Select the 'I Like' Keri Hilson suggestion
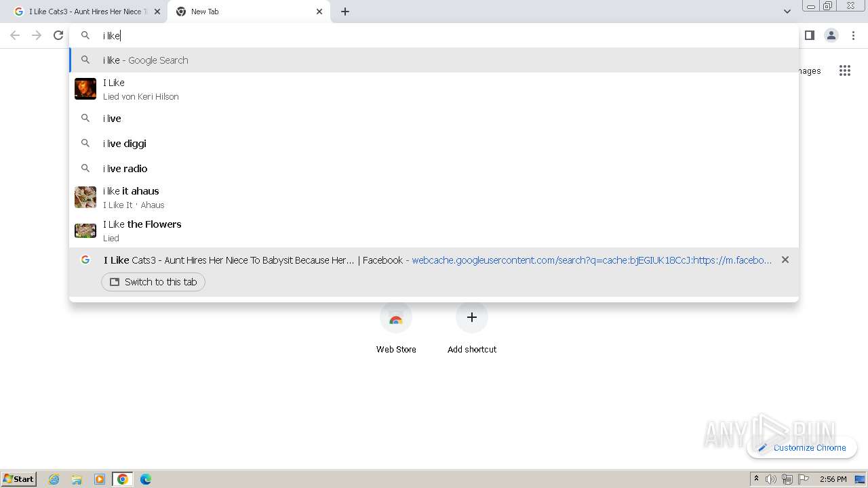 pos(434,89)
